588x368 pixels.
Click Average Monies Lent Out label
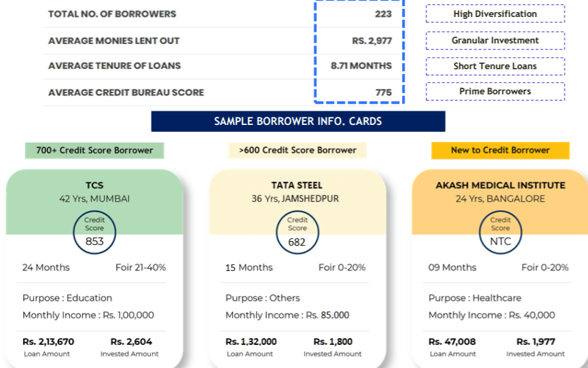(114, 41)
